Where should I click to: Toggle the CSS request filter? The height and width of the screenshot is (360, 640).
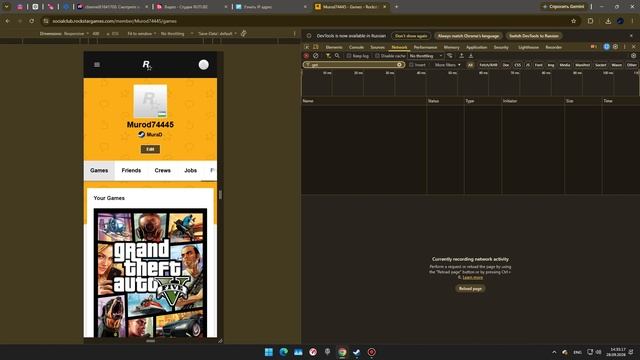pos(518,65)
